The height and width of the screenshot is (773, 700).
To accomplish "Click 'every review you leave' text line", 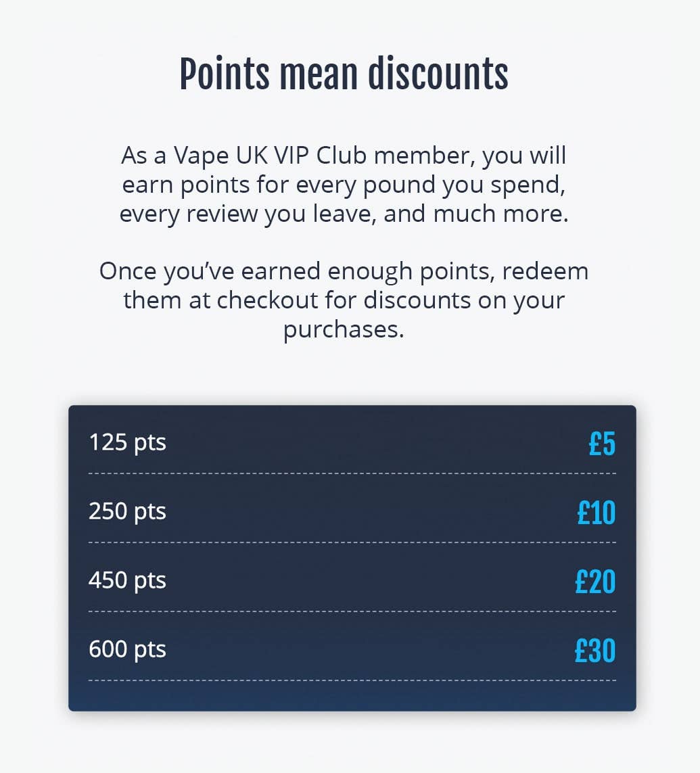I will pos(344,214).
